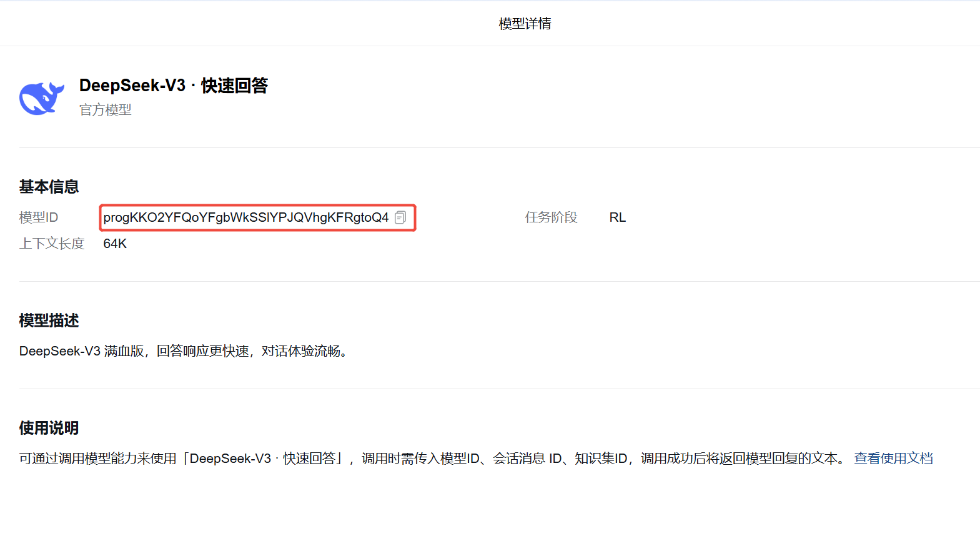Click the 64K context length value
Viewport: 980px width, 556px height.
click(115, 244)
